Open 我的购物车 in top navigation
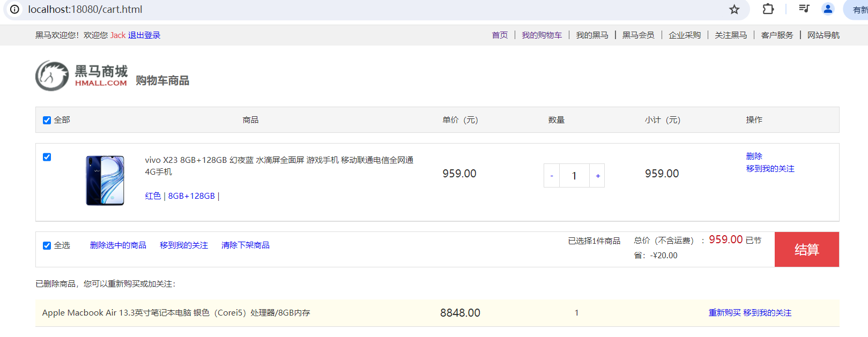The height and width of the screenshot is (337, 868). point(541,35)
